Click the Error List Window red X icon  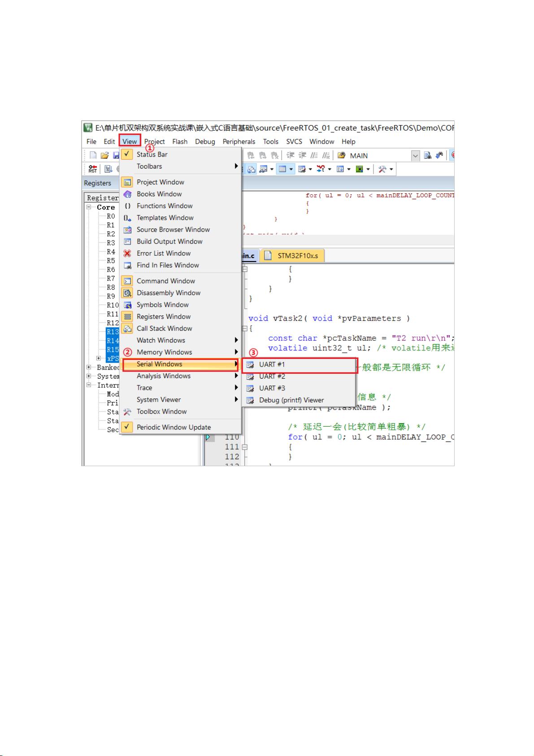(128, 253)
